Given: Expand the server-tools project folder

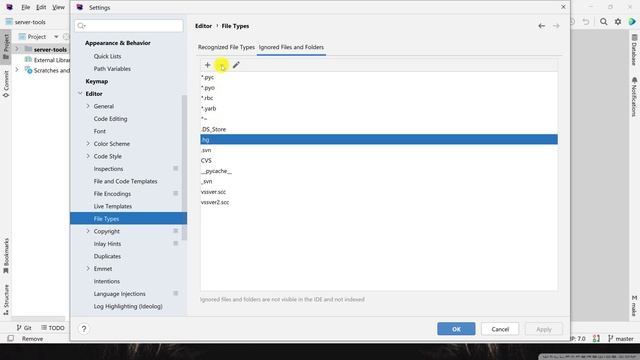Looking at the screenshot, I should pyautogui.click(x=17, y=49).
